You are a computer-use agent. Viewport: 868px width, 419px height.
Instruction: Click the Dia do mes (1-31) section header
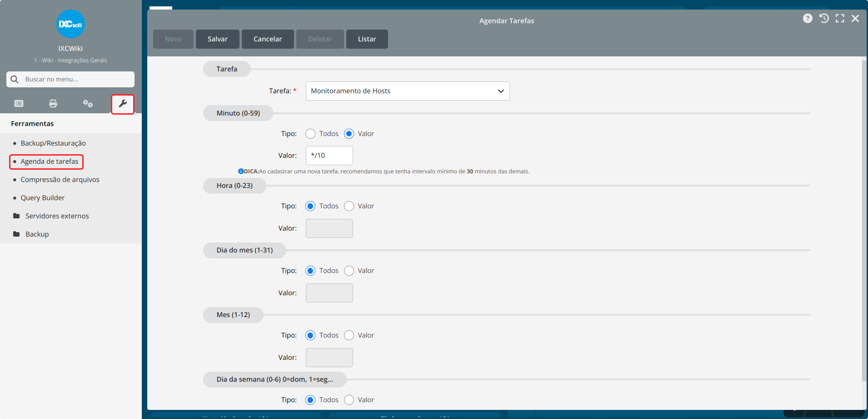point(244,250)
